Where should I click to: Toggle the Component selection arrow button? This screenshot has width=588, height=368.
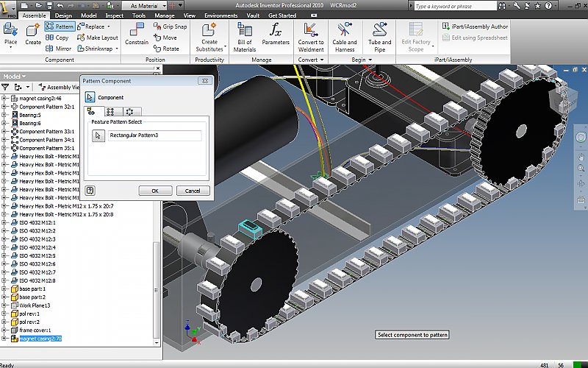coord(90,97)
